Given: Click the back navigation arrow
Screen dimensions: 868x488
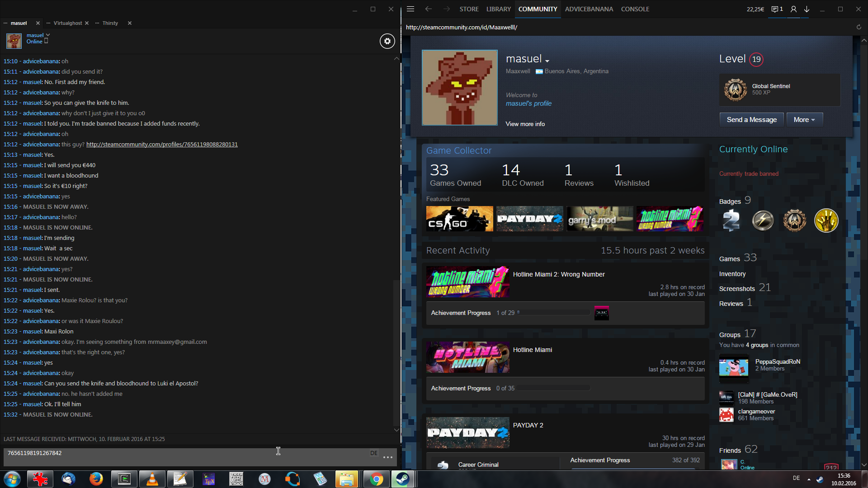Looking at the screenshot, I should click(x=429, y=9).
